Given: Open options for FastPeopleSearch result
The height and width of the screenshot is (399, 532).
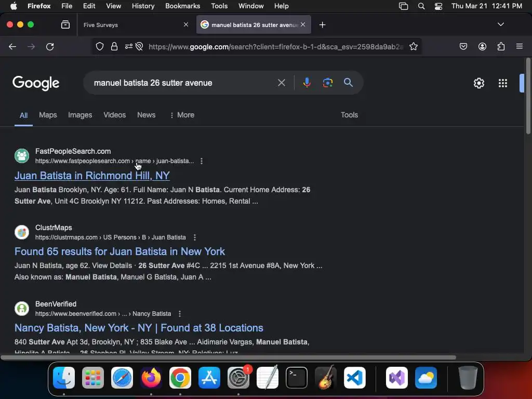Looking at the screenshot, I should coord(202,161).
